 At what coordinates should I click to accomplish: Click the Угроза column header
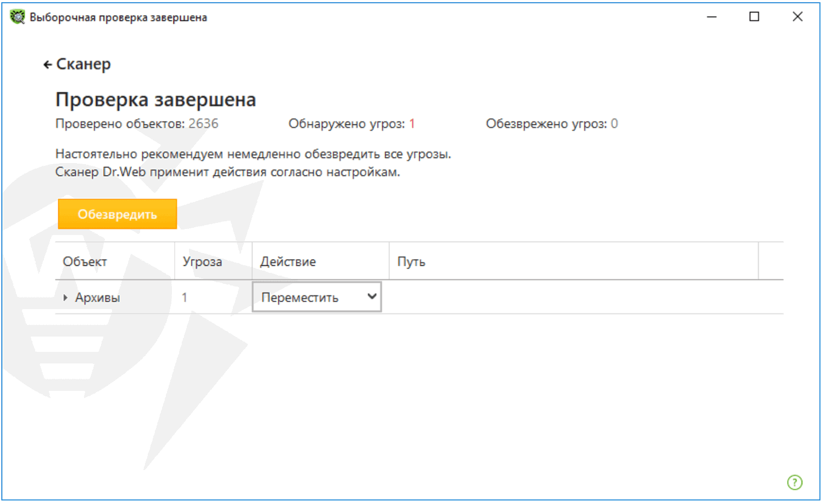click(x=202, y=261)
